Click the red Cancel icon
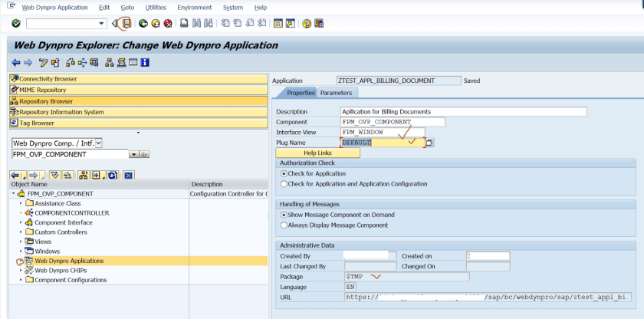 pyautogui.click(x=168, y=24)
